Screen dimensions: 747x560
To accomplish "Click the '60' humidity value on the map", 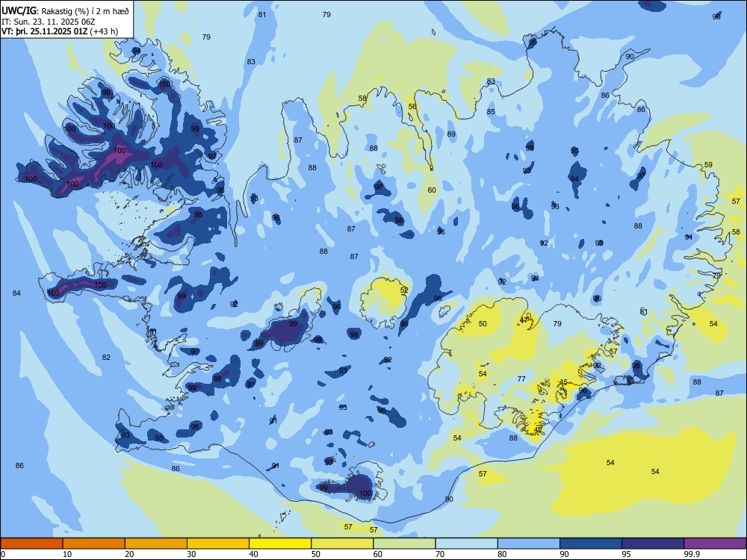I will pyautogui.click(x=432, y=190).
